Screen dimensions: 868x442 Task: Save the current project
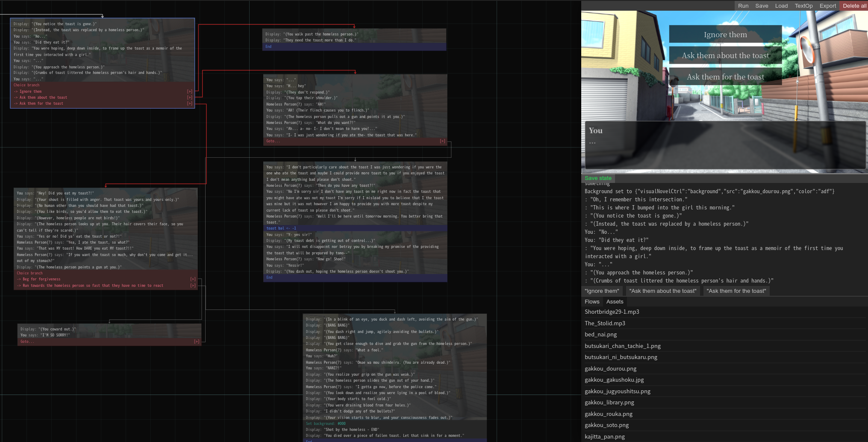(761, 6)
